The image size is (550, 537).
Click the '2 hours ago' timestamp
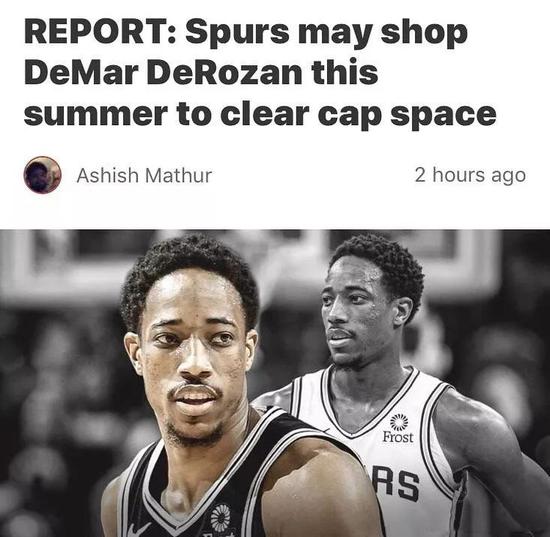pyautogui.click(x=470, y=175)
